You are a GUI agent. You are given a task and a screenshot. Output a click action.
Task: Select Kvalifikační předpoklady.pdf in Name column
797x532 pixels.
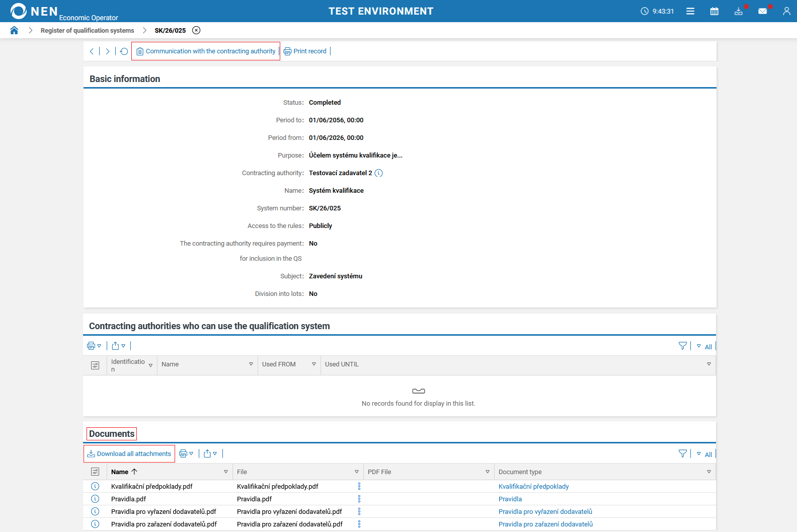[x=152, y=487]
